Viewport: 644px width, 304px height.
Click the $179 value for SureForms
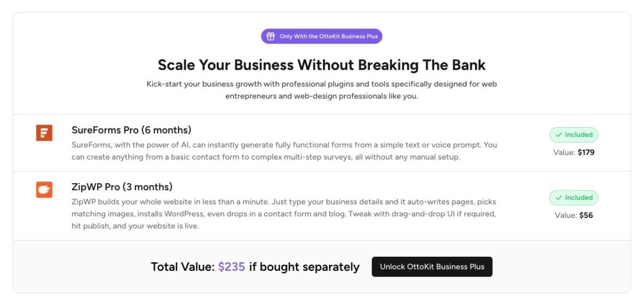(586, 153)
